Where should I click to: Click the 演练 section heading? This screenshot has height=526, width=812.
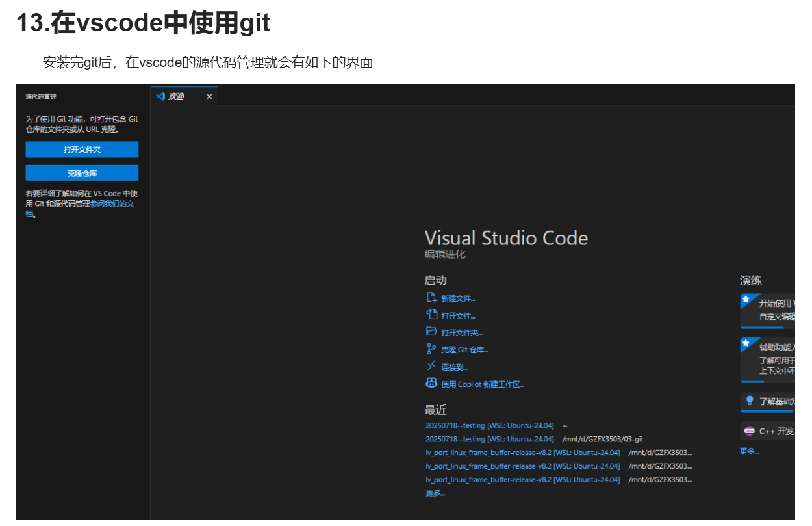point(750,280)
